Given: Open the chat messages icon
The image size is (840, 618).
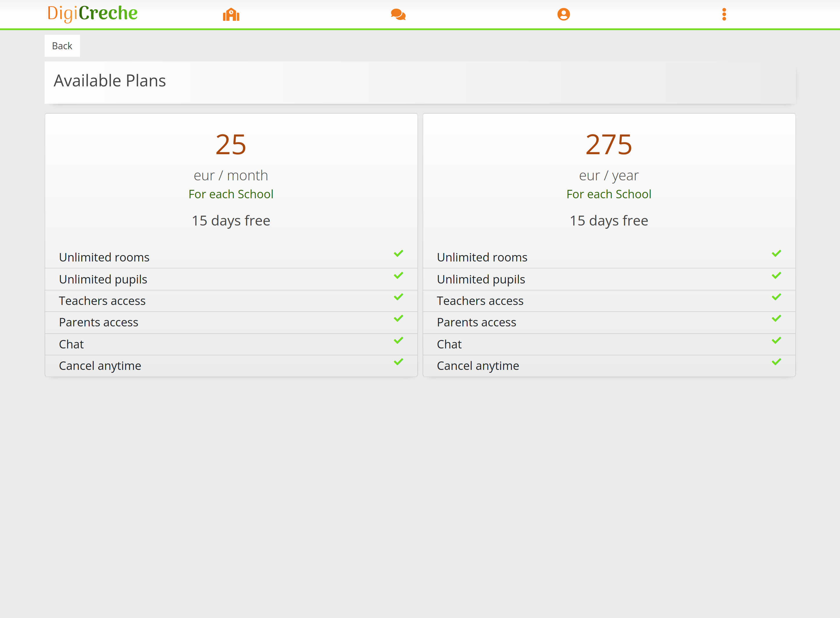Looking at the screenshot, I should coord(398,14).
